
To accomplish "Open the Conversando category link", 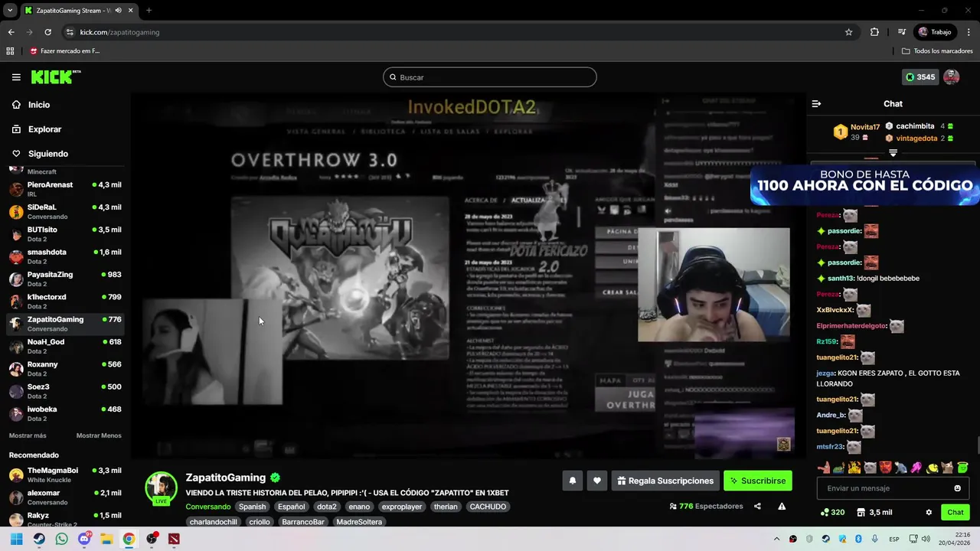I will pyautogui.click(x=208, y=507).
